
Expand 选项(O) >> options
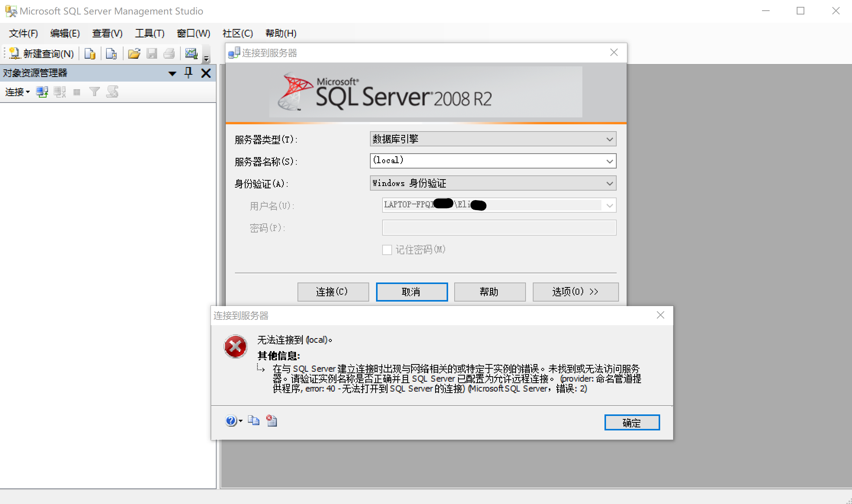(x=576, y=292)
